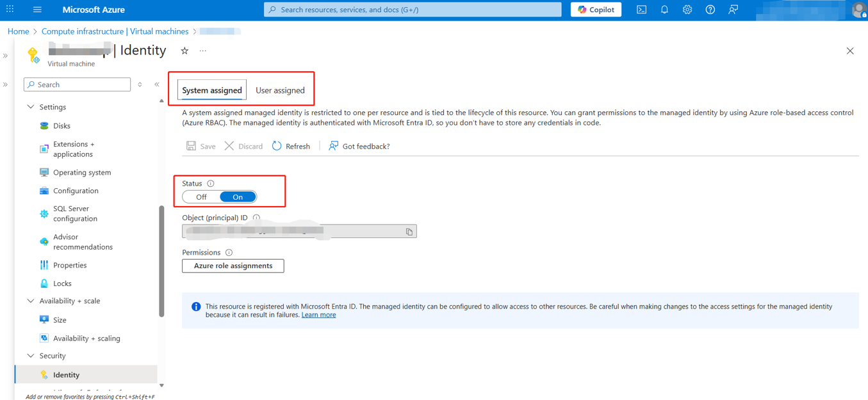
Task: Turn the Status toggle Off
Action: click(201, 197)
